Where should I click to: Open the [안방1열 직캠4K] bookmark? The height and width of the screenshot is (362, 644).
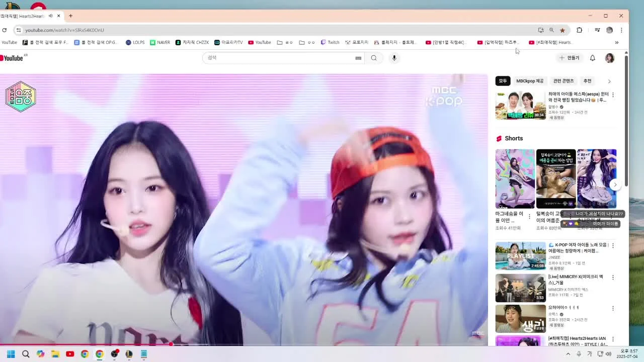445,43
